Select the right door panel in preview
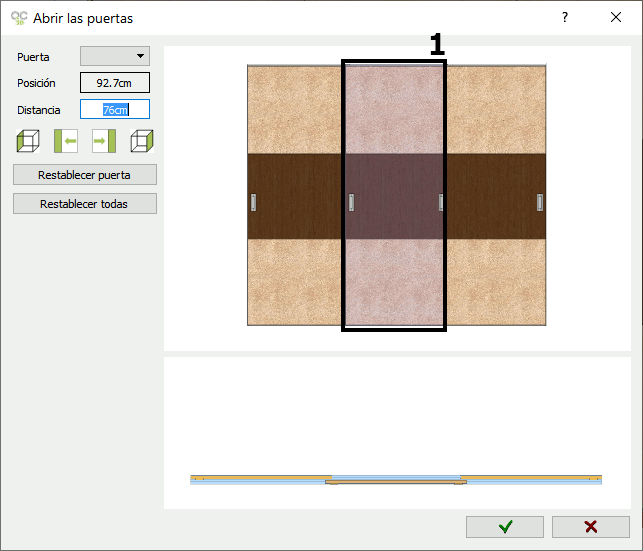Image resolution: width=643 pixels, height=551 pixels. point(496,195)
